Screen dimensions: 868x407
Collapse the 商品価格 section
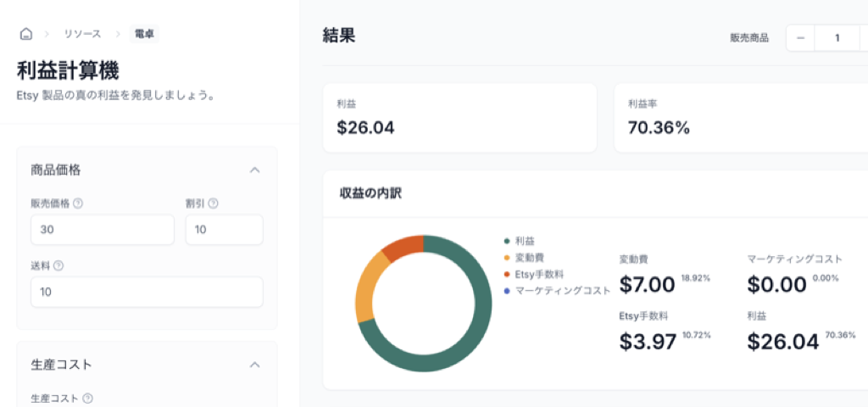click(x=254, y=170)
